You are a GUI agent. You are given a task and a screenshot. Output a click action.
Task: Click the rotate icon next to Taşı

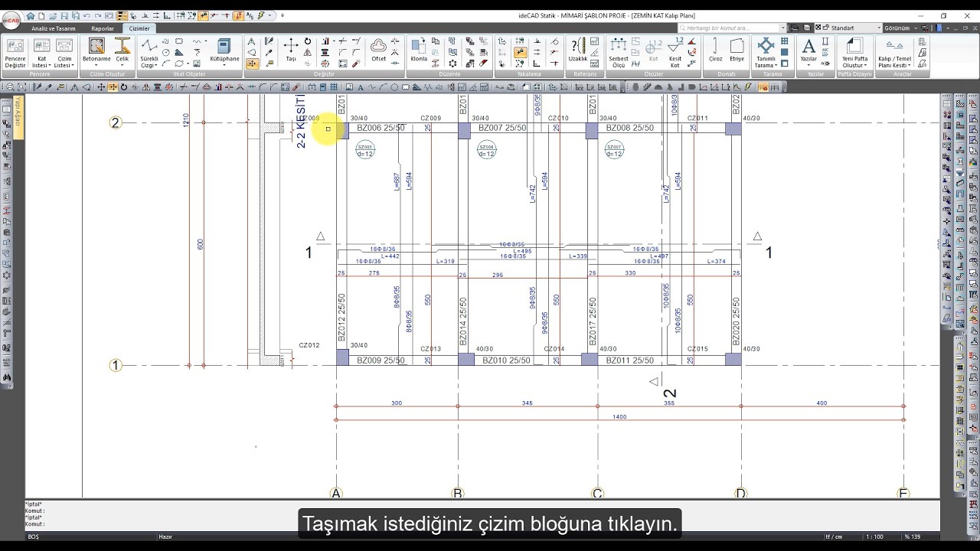(308, 41)
